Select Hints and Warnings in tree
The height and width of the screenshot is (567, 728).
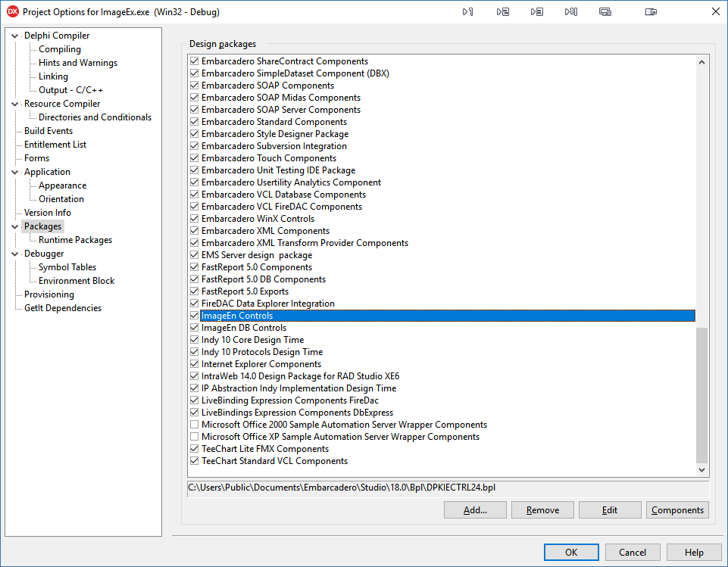coord(78,63)
